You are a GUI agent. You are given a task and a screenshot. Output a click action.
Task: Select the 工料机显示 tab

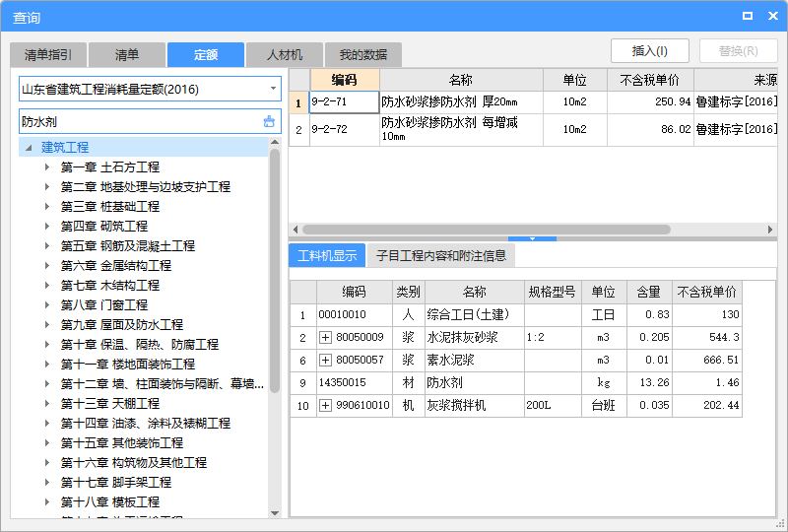tap(327, 255)
